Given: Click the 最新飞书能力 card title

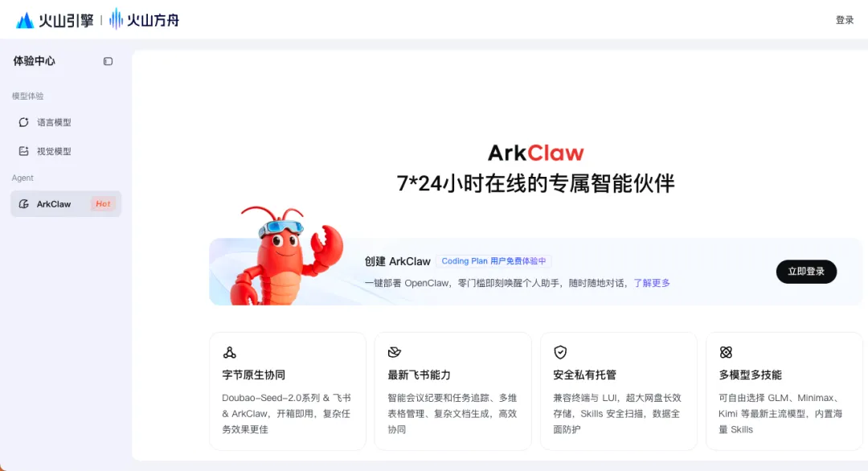Looking at the screenshot, I should (419, 375).
